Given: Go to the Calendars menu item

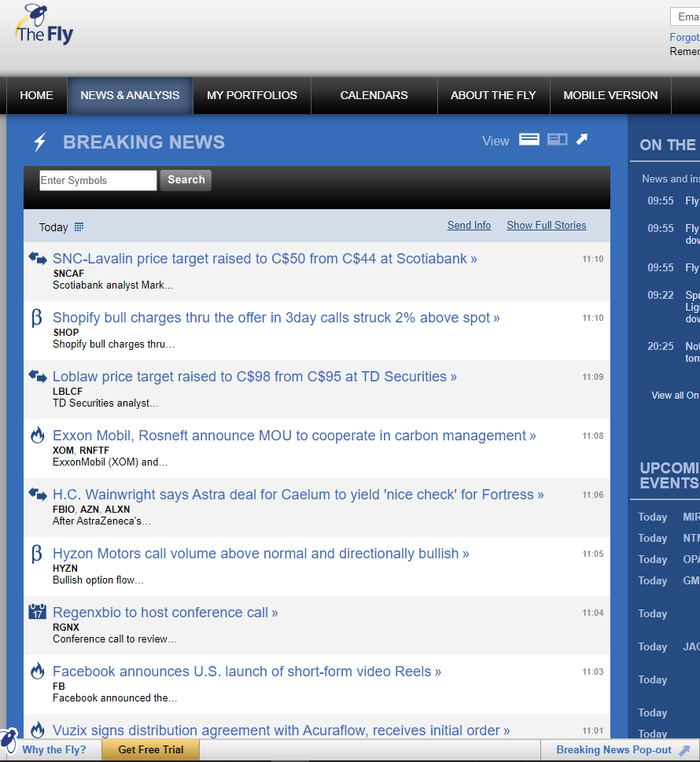Looking at the screenshot, I should click(374, 95).
